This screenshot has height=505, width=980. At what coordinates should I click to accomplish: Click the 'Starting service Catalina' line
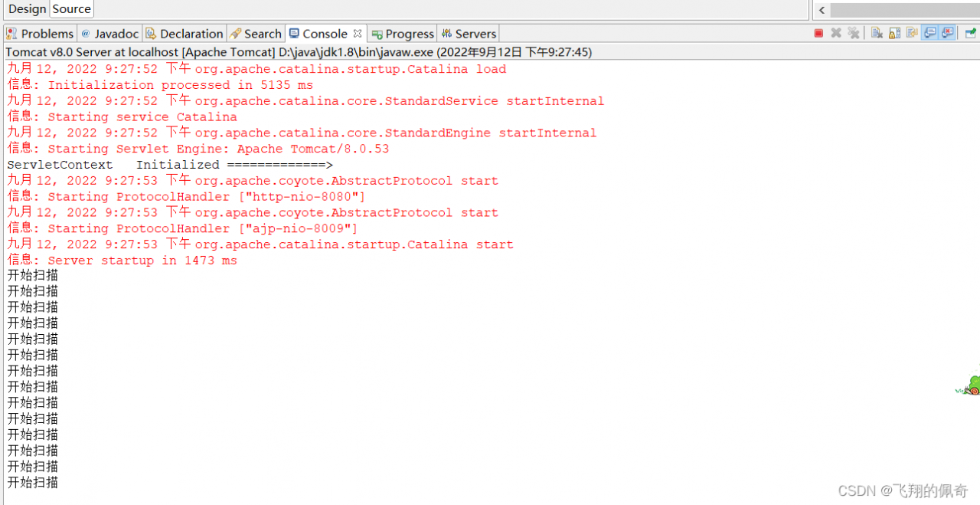pyautogui.click(x=122, y=117)
